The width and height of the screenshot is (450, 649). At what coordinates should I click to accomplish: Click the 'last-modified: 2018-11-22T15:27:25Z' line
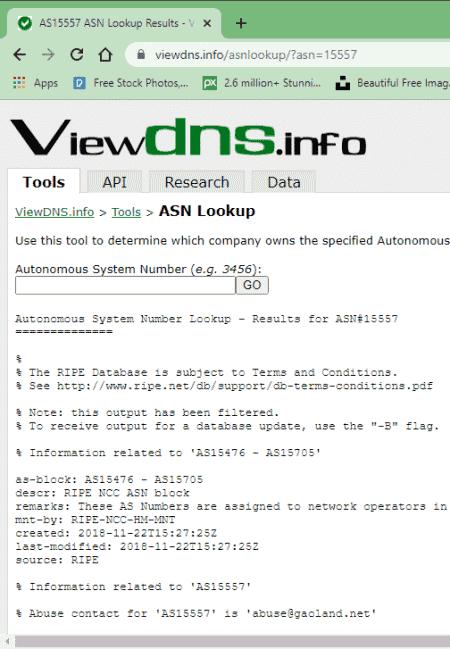coord(137,547)
